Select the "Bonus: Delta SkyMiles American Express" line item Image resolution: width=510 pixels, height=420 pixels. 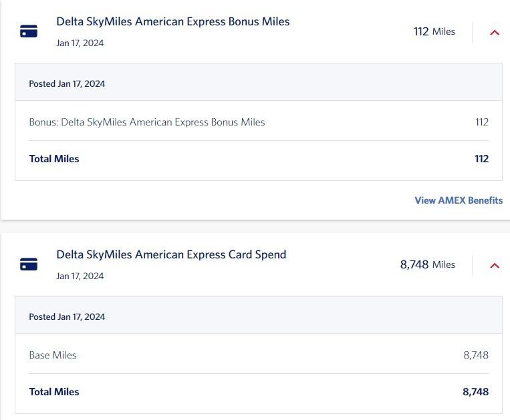(x=147, y=122)
